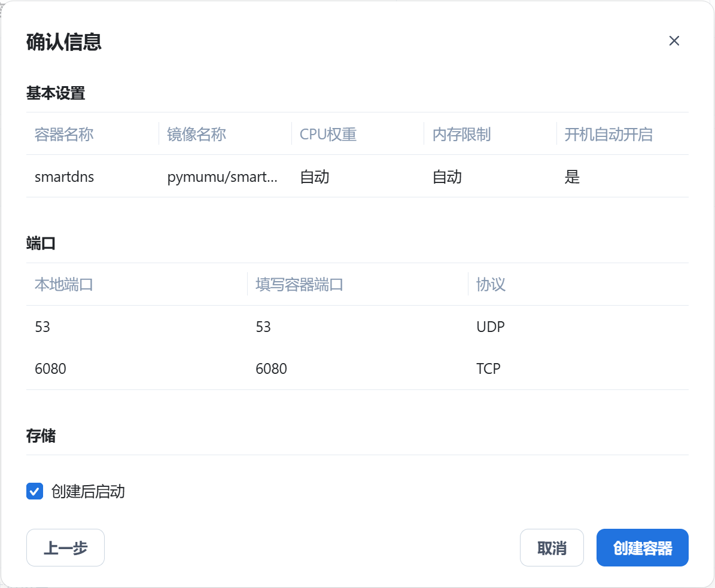This screenshot has width=715, height=588.
Task: Select the 是 value under 开机自动开启
Action: [x=572, y=177]
